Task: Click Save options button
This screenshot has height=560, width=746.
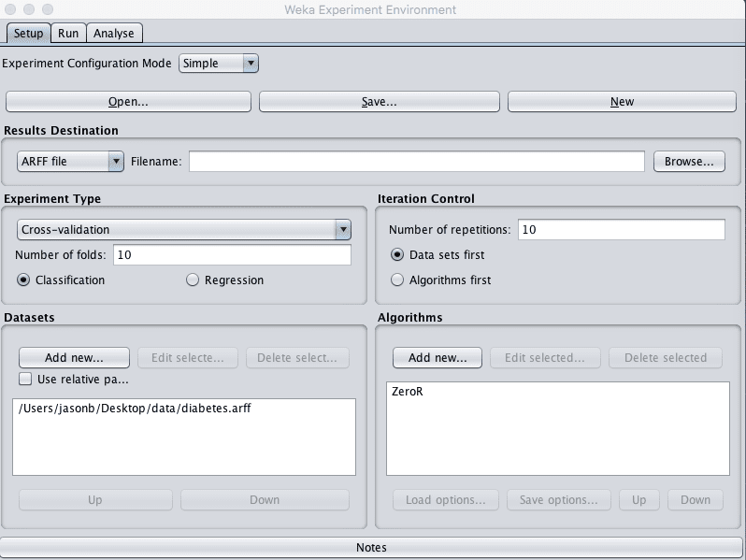Action: [x=558, y=500]
